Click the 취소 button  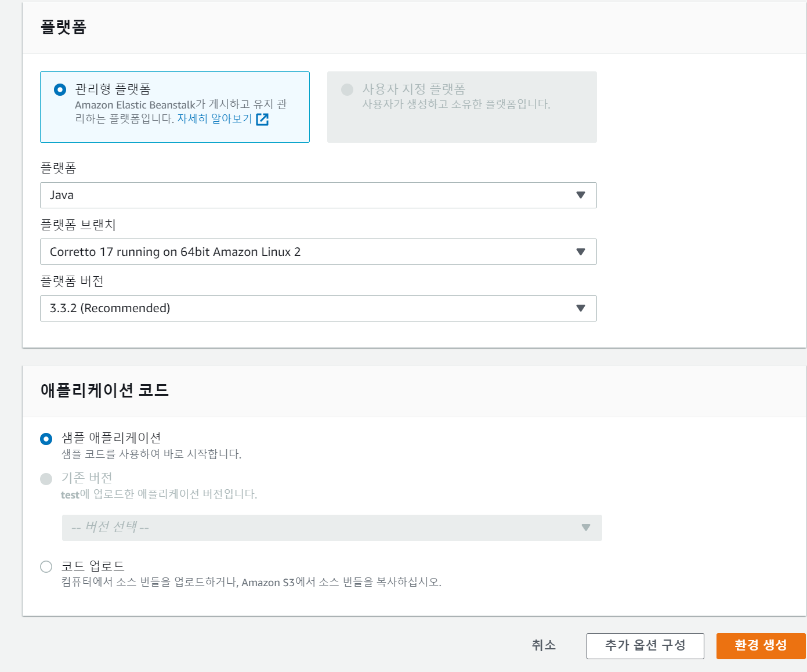click(544, 645)
